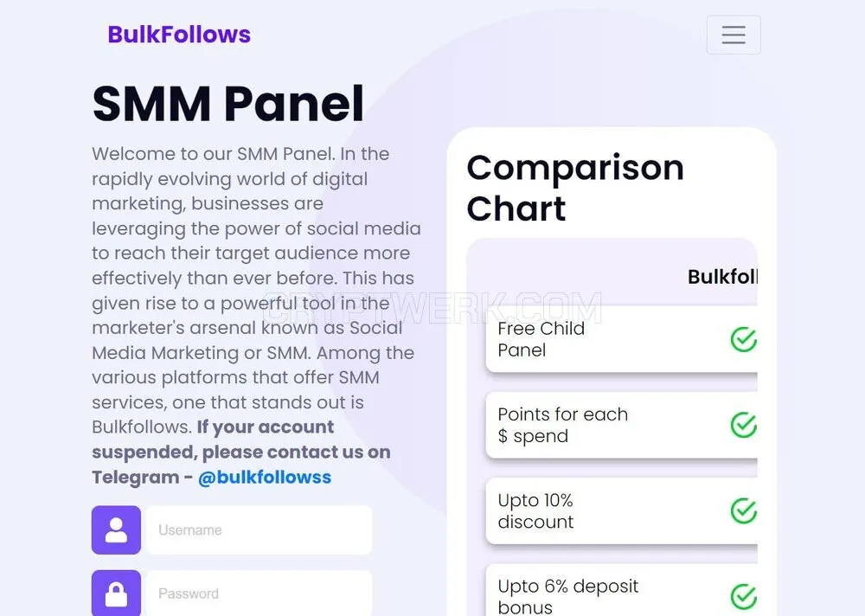
Task: Click the welcome description paragraph
Action: [257, 290]
